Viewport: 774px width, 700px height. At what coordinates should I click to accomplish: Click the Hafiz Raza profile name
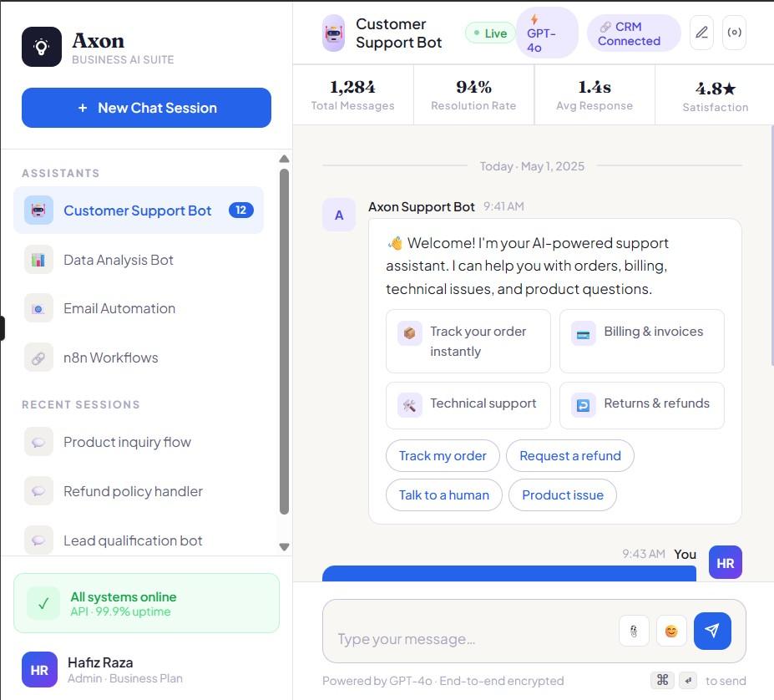coord(100,662)
